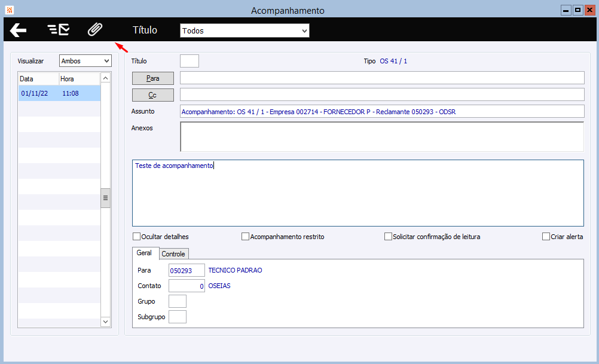Click the date list scrollbar thumb
Screen dimensions: 599x364
[x=105, y=198]
